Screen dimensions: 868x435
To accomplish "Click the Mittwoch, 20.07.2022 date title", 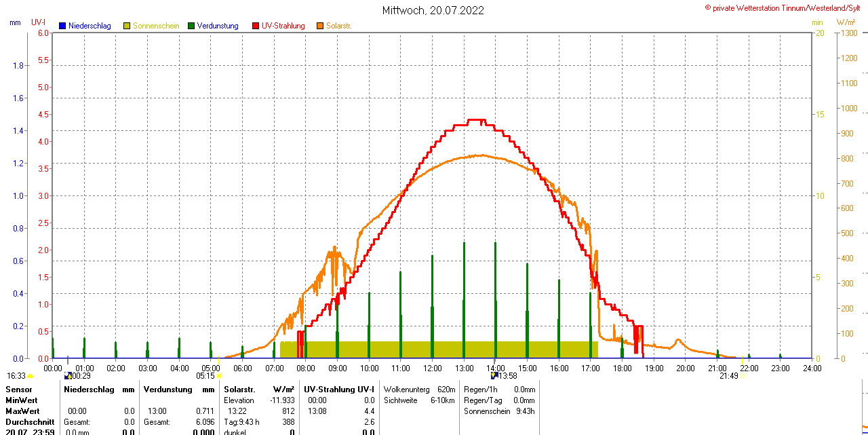I will click(x=433, y=10).
